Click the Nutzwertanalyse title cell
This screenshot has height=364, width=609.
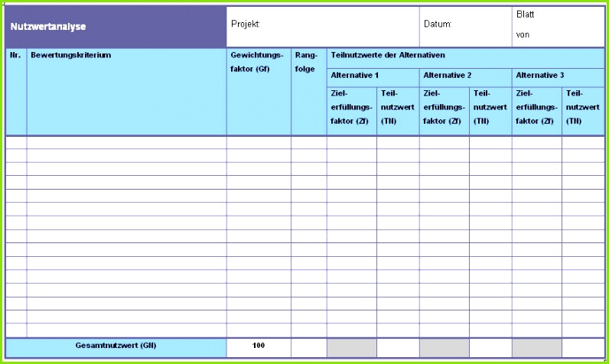pyautogui.click(x=115, y=27)
